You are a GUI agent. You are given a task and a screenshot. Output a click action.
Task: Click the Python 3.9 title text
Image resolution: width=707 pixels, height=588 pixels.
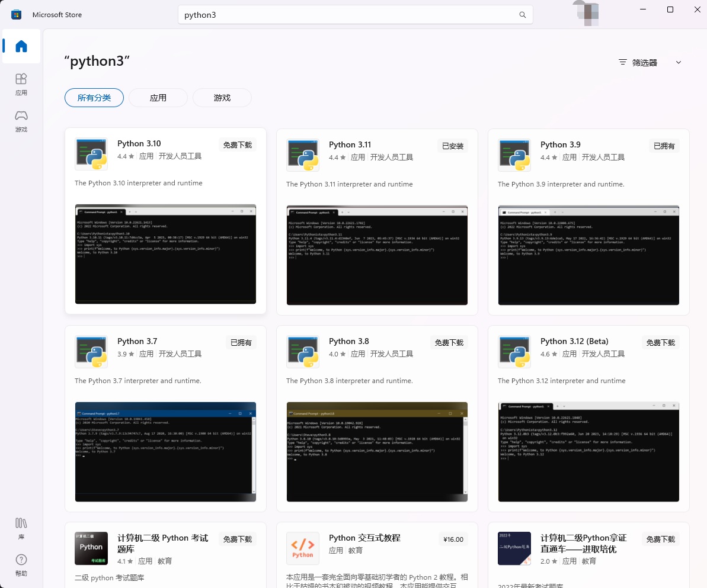click(x=561, y=144)
